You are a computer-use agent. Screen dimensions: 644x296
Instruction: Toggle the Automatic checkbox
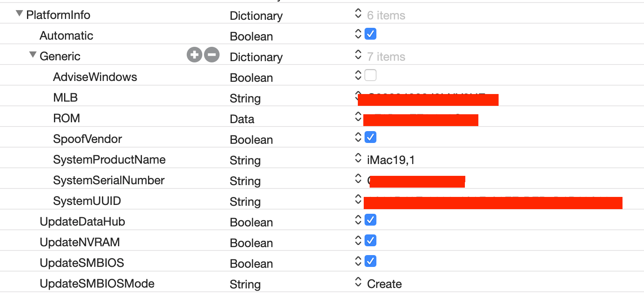tap(370, 34)
